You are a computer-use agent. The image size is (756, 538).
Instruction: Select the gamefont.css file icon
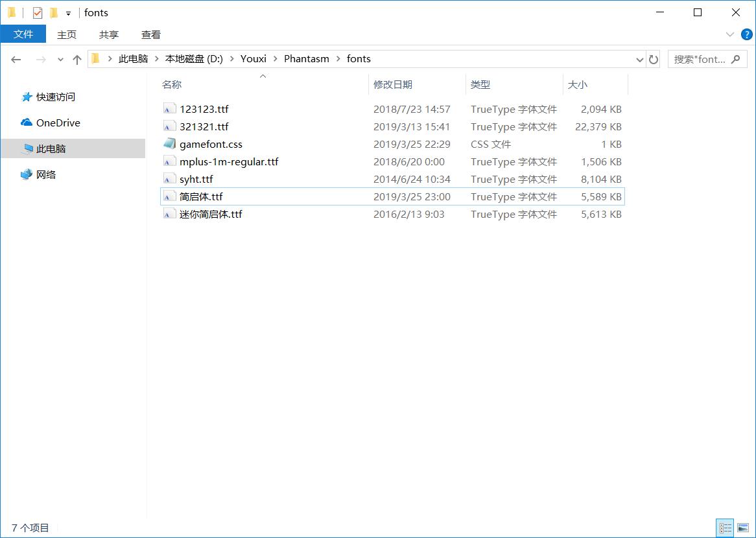click(169, 144)
